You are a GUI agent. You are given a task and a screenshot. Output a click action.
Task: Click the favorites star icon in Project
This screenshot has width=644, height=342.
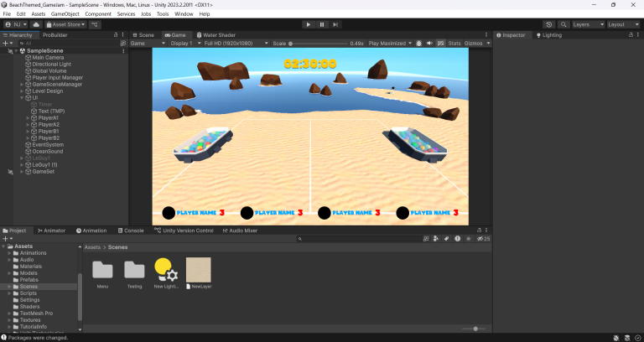(x=468, y=239)
